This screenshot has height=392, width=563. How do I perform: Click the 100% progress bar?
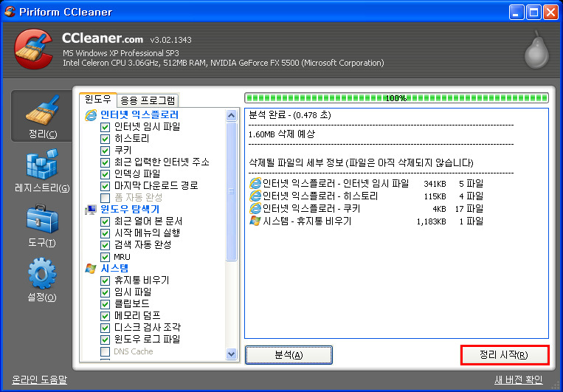click(x=396, y=97)
